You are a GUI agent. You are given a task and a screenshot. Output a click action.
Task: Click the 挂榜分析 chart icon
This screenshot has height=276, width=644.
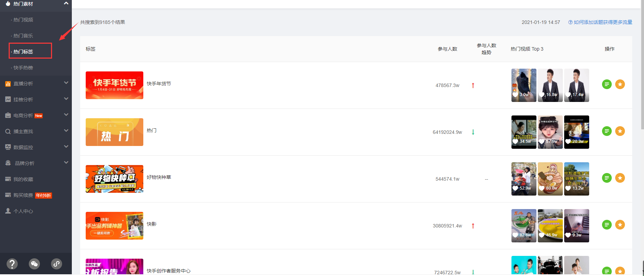tap(8, 100)
